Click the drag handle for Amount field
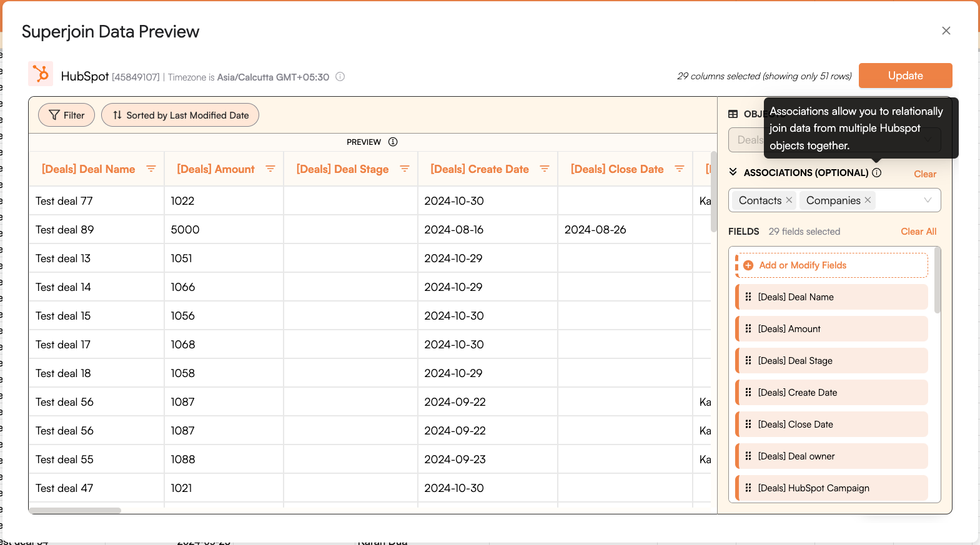This screenshot has width=980, height=545. click(748, 328)
